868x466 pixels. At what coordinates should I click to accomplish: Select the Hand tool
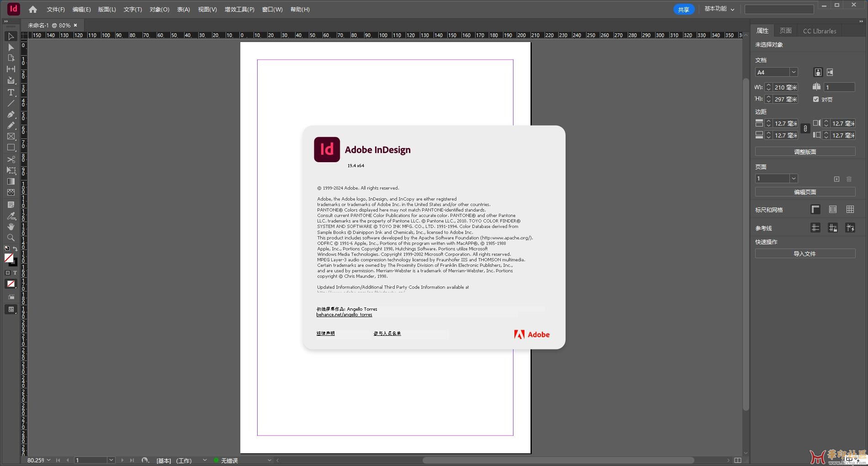[11, 227]
